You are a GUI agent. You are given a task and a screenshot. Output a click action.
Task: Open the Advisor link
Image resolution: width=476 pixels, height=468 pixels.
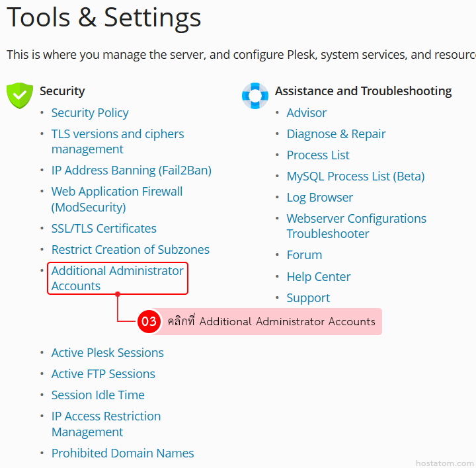(306, 113)
